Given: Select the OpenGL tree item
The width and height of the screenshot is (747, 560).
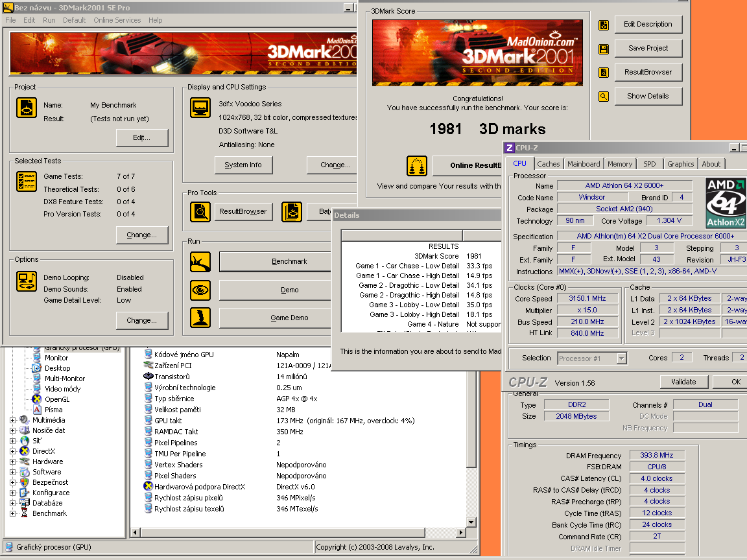Looking at the screenshot, I should point(57,399).
